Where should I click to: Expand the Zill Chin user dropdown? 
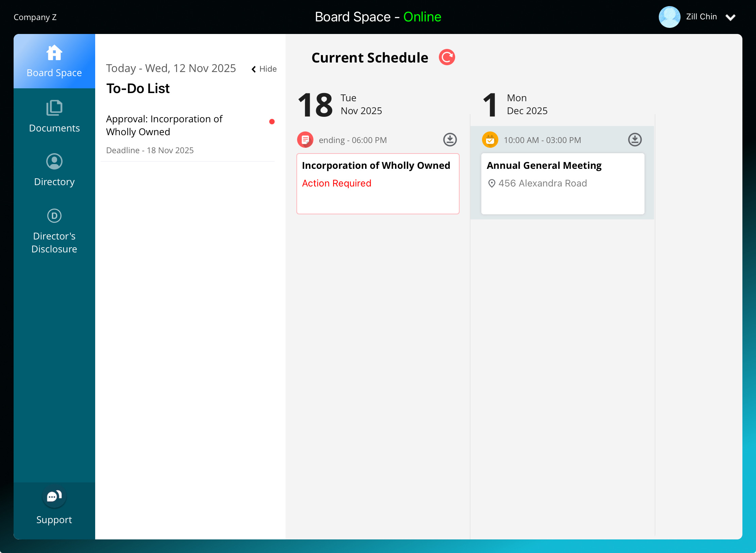[730, 17]
